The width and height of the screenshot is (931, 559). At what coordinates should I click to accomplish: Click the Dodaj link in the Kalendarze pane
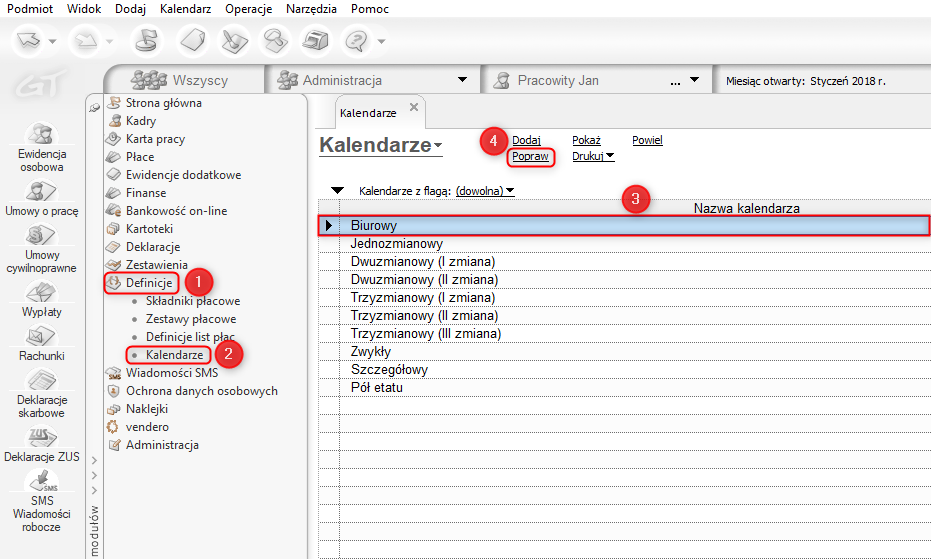pos(526,140)
